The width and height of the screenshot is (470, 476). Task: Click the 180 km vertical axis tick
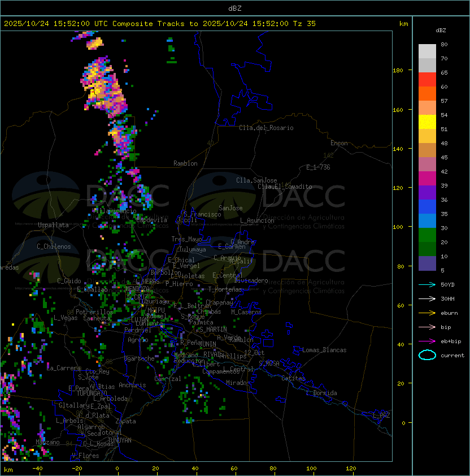coord(398,70)
